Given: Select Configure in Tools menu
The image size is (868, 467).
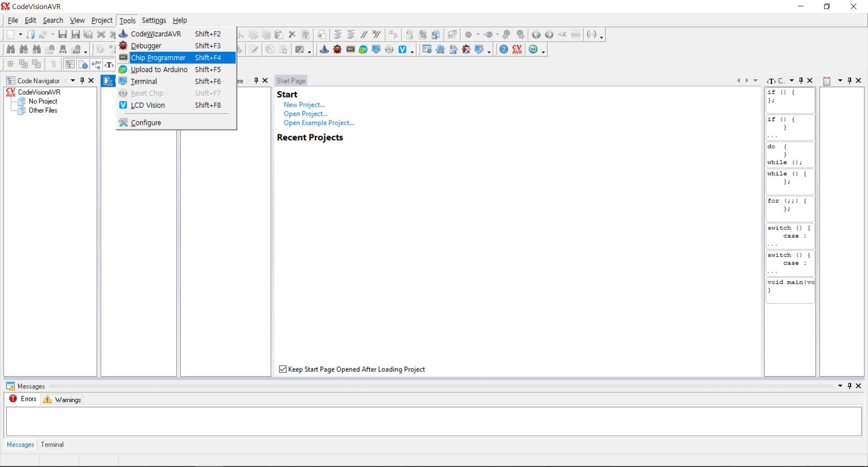Looking at the screenshot, I should [176, 123].
